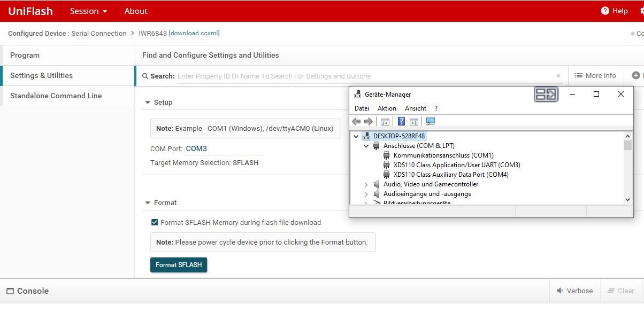This screenshot has height=329, width=644.
Task: Collapse the Format section
Action: 148,203
